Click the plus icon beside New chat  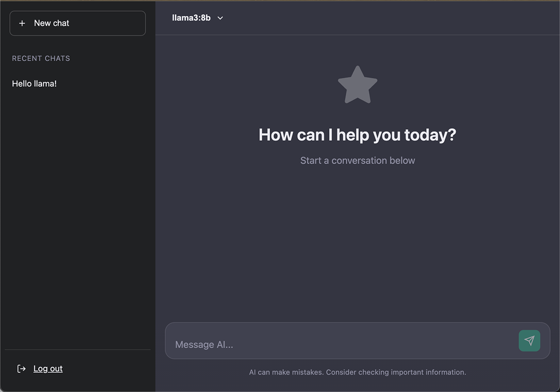[22, 23]
